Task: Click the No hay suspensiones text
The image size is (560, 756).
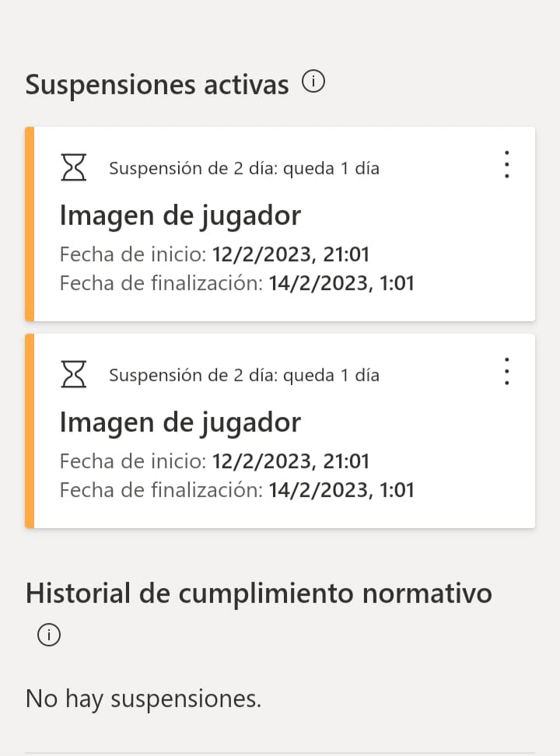Action: pyautogui.click(x=143, y=698)
